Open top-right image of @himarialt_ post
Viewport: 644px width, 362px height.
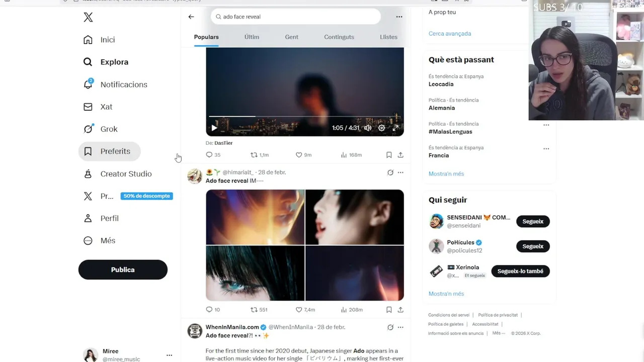(355, 217)
